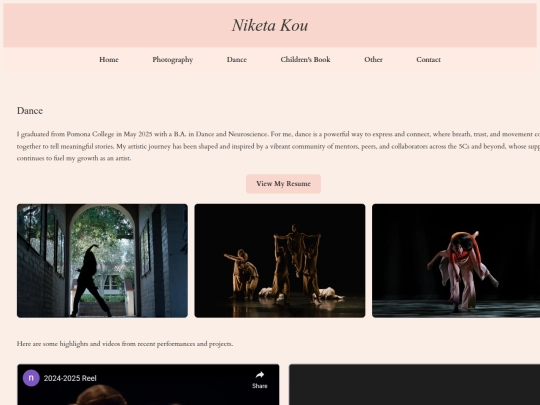Click the purple channel avatar on the video
This screenshot has height=405, width=540.
pyautogui.click(x=31, y=378)
